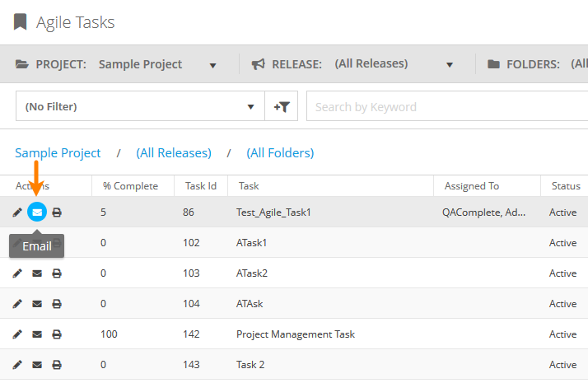Image resolution: width=588 pixels, height=383 pixels.
Task: Print the ATask1 row
Action: pyautogui.click(x=57, y=243)
